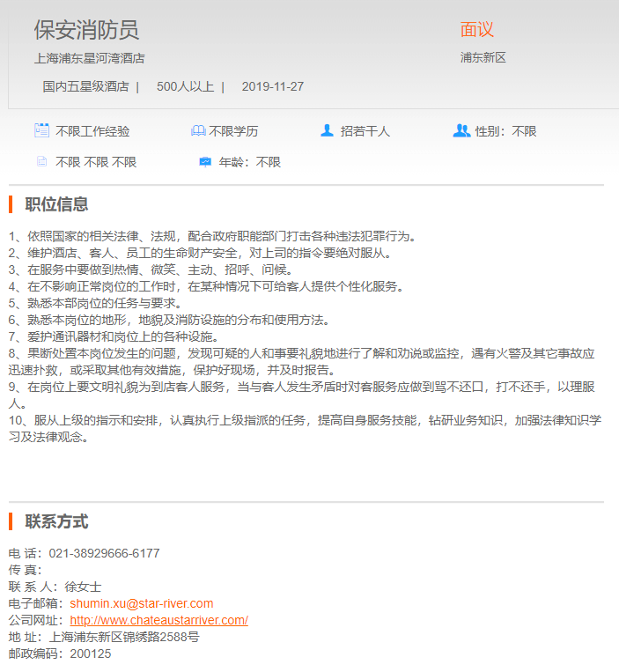Click the 500人以上 company size text
The height and width of the screenshot is (672, 619).
click(185, 86)
